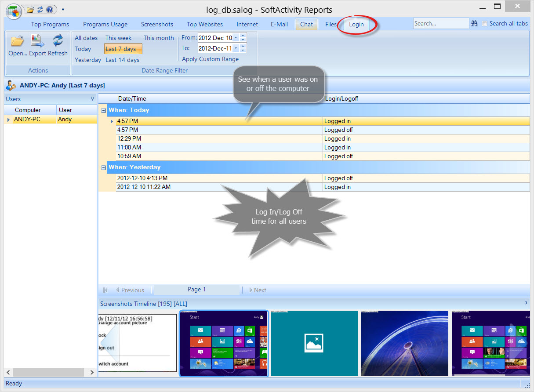This screenshot has height=392, width=534.
Task: Expand the ANDY-PC row arrow
Action: [x=8, y=120]
